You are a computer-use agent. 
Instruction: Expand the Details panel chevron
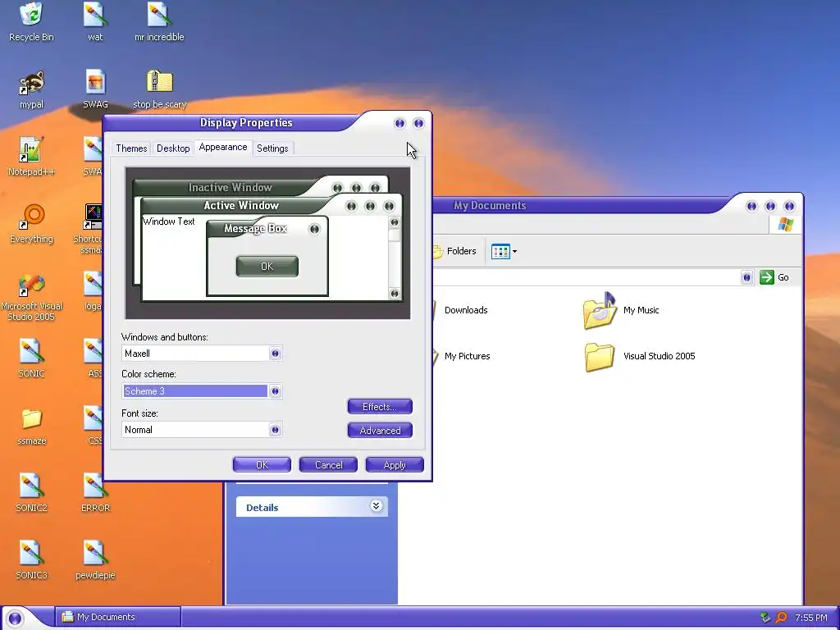tap(376, 506)
